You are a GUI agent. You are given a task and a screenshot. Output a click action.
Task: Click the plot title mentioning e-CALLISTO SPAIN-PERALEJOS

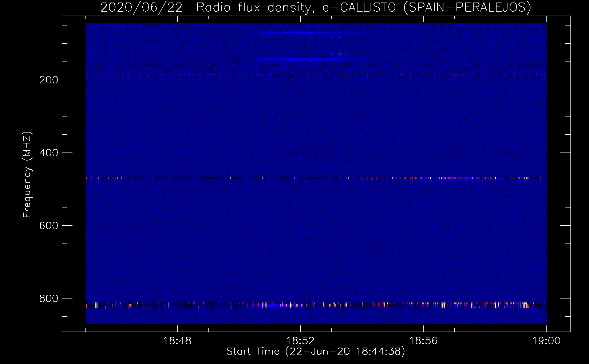point(316,7)
